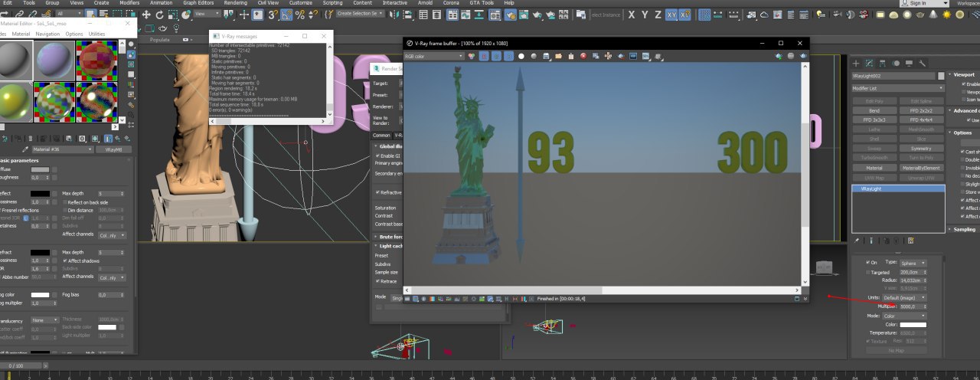The image size is (980, 380).
Task: Toggle Reflect on back side checkbox
Action: pyautogui.click(x=65, y=201)
